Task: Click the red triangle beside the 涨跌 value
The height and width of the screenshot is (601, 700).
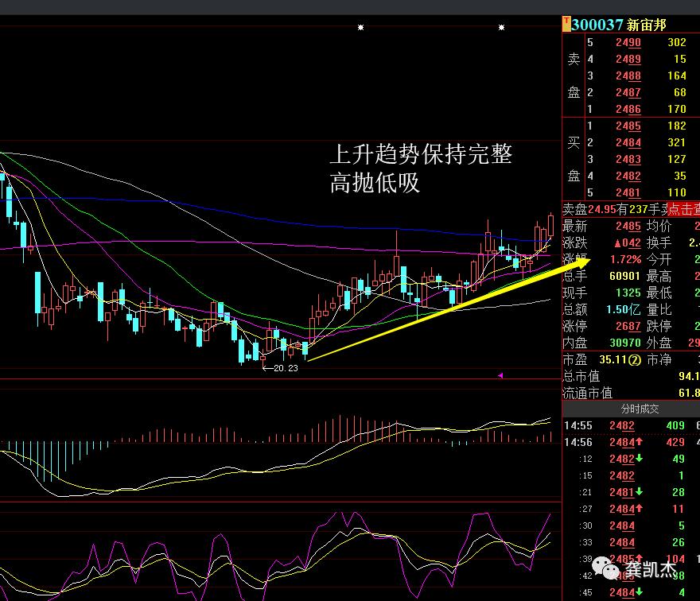Action: point(617,242)
